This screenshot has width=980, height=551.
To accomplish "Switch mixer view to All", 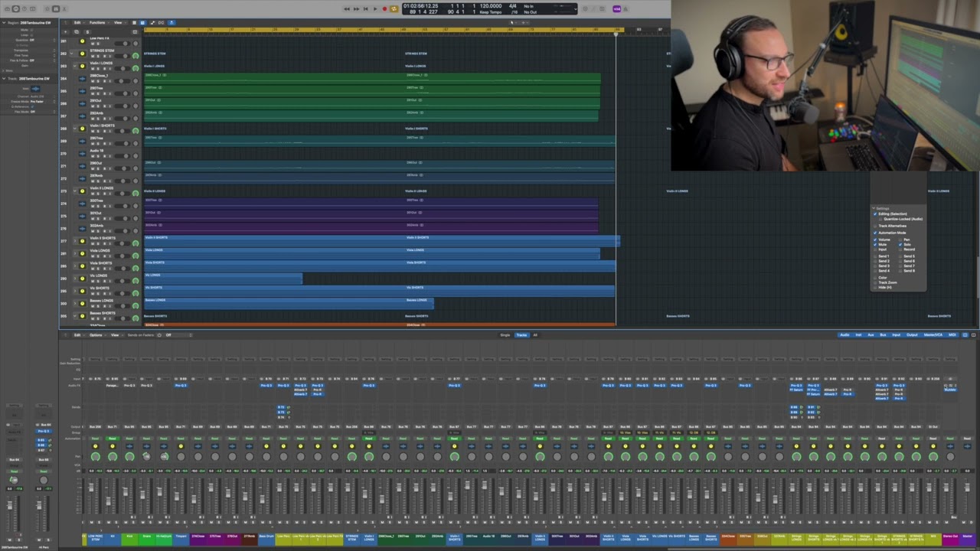I will (535, 335).
